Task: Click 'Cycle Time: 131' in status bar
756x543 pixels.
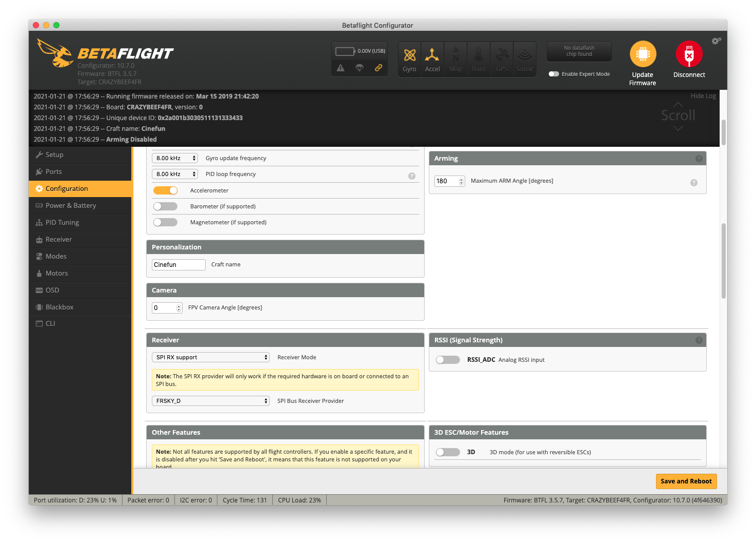Action: coord(245,500)
